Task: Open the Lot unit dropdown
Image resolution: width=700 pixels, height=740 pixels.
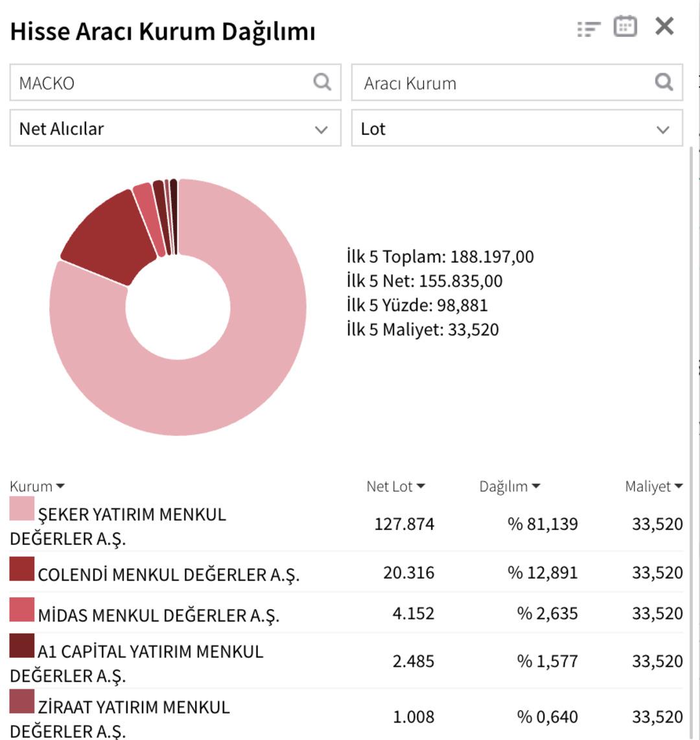Action: (519, 128)
